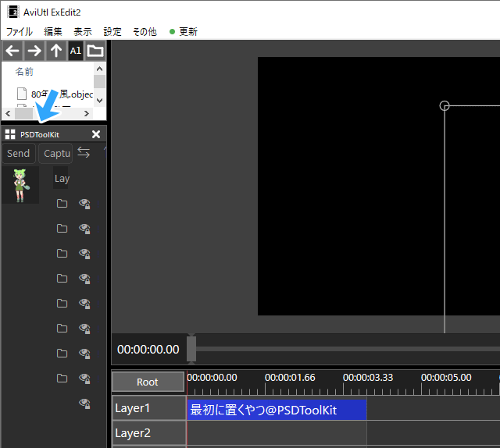Click the fifth folder icon in PSDToolKit layer list

click(62, 304)
